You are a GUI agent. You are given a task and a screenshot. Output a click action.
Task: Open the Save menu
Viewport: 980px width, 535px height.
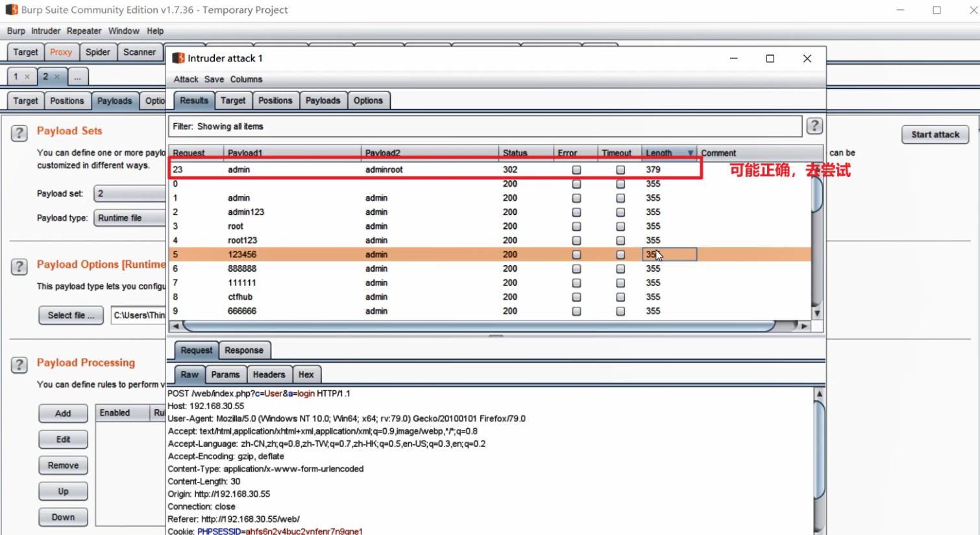tap(214, 79)
